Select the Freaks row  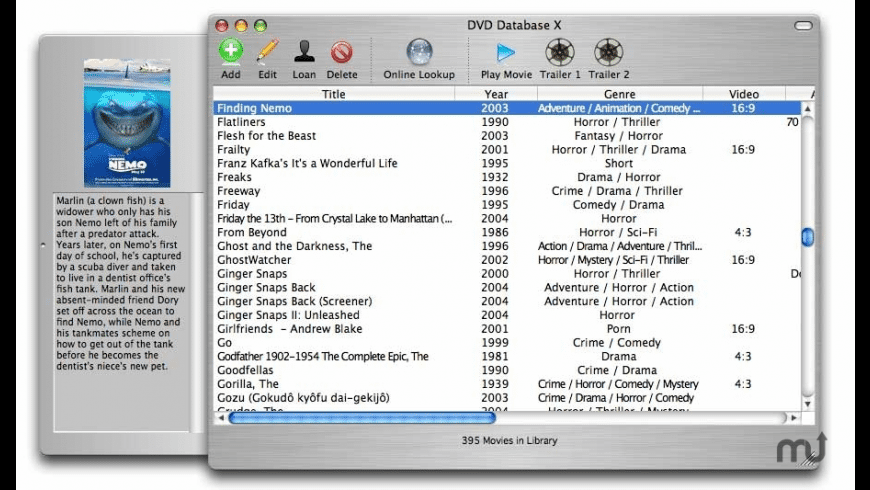click(507, 177)
